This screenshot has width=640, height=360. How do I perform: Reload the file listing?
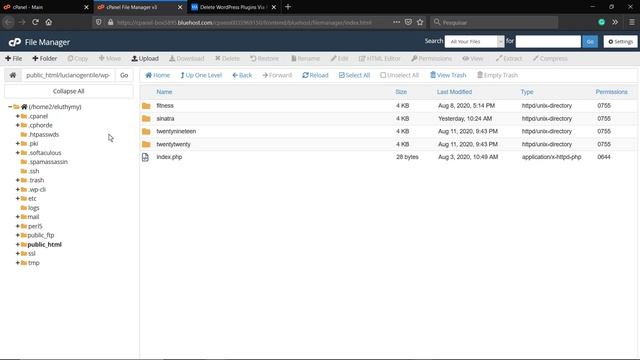pos(315,75)
